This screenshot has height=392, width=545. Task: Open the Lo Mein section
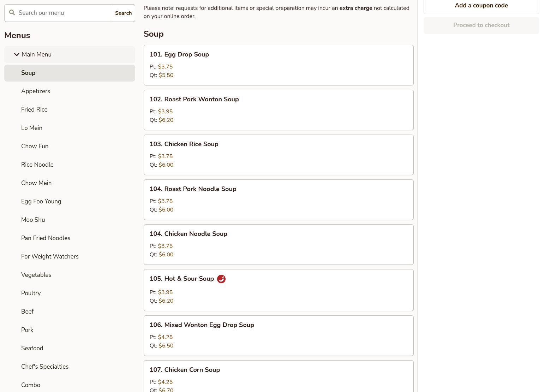(32, 128)
